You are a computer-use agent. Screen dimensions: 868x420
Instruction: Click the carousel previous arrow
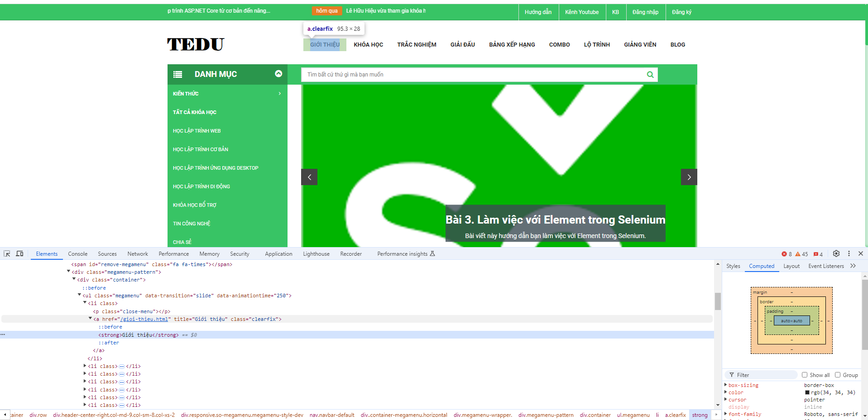click(x=309, y=177)
